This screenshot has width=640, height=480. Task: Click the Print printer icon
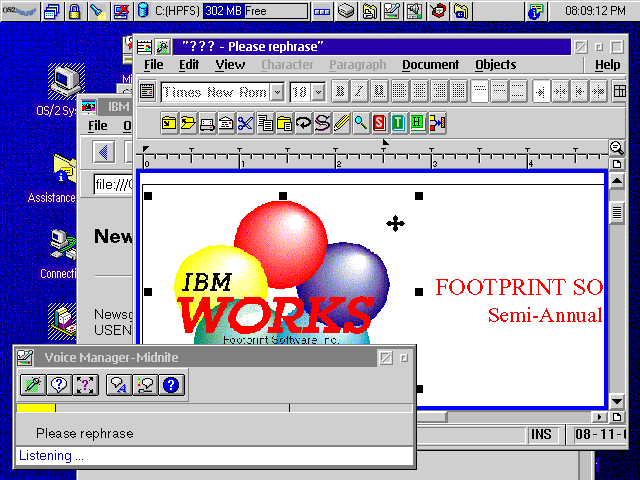[207, 123]
